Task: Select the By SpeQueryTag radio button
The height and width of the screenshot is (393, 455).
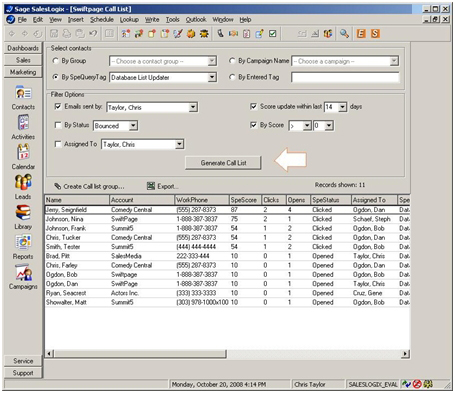Action: (x=56, y=77)
